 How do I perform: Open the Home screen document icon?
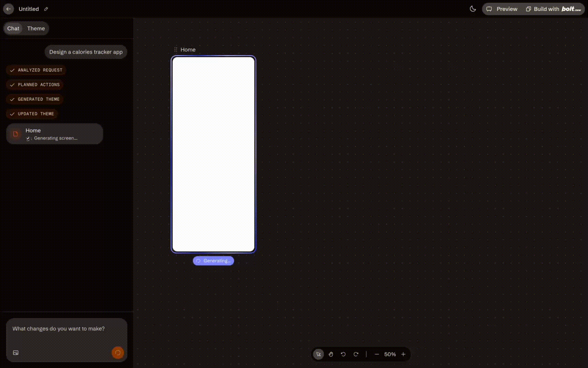(x=15, y=134)
